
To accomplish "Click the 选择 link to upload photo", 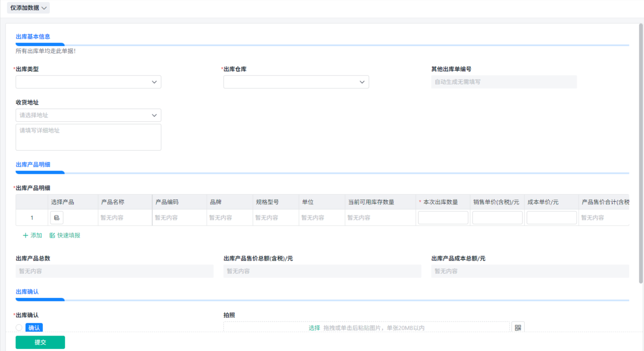I will [x=314, y=328].
